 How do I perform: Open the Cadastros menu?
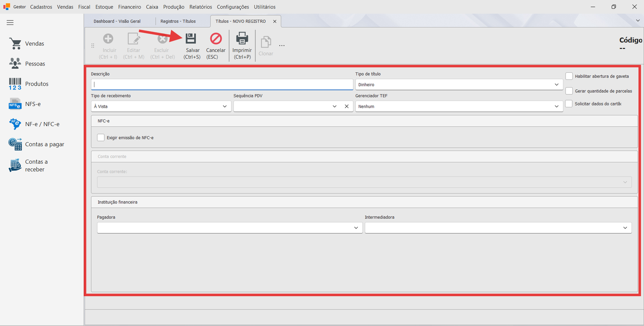pos(41,7)
